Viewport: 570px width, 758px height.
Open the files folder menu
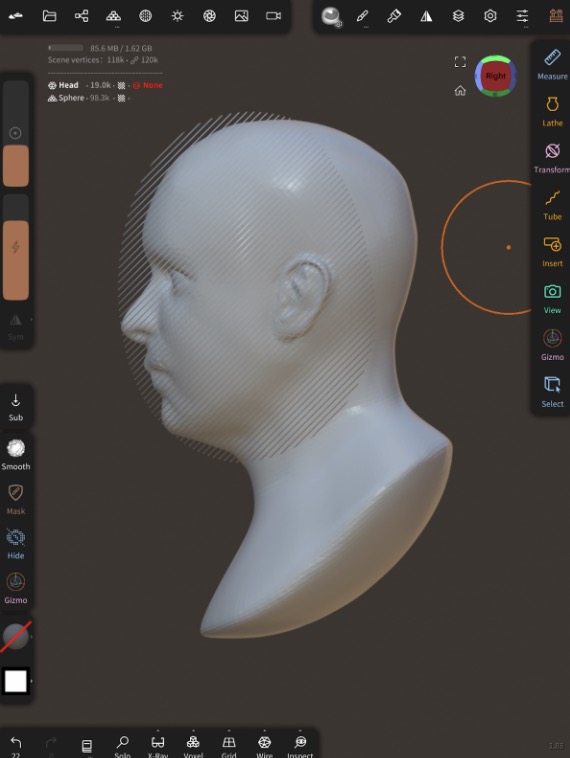[x=49, y=16]
